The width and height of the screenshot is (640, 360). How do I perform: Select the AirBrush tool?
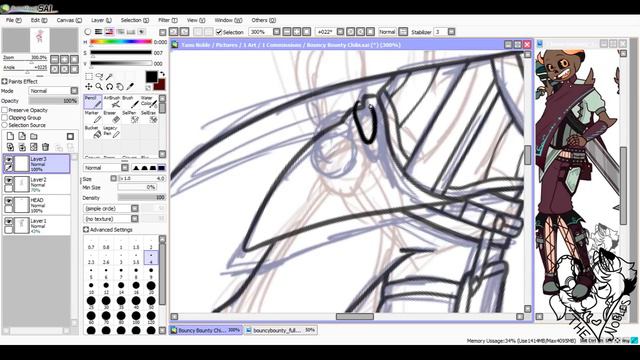(x=112, y=102)
